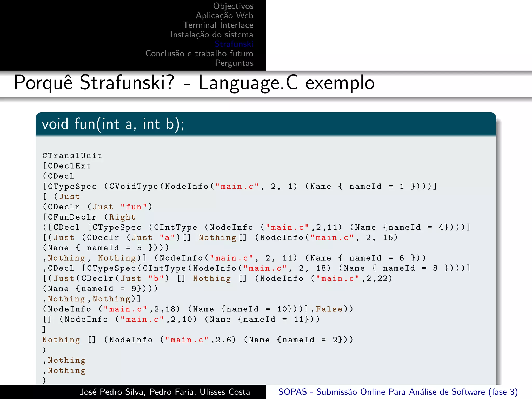Image resolution: width=532 pixels, height=399 pixels.
Task: Select the [CDeclExt code line
Action: point(67,166)
